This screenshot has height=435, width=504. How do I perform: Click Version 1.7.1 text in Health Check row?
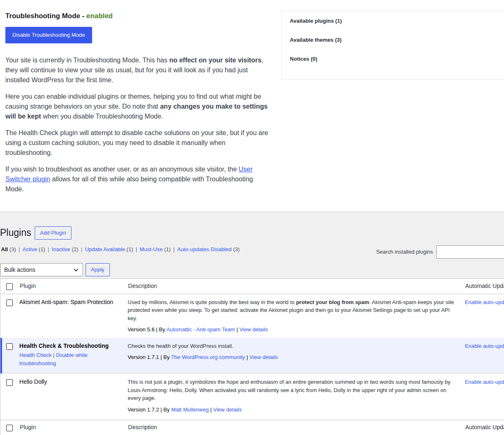[143, 357]
